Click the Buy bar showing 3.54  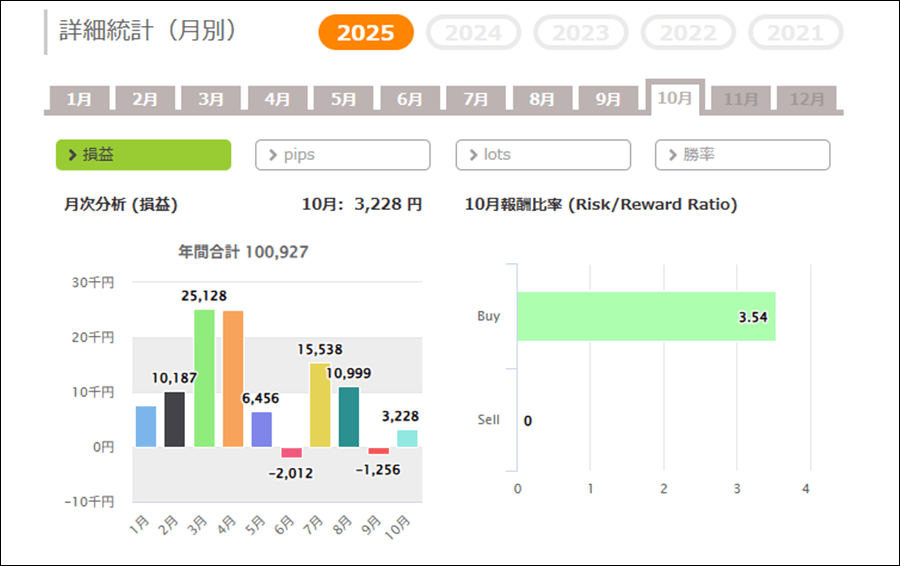(x=646, y=317)
